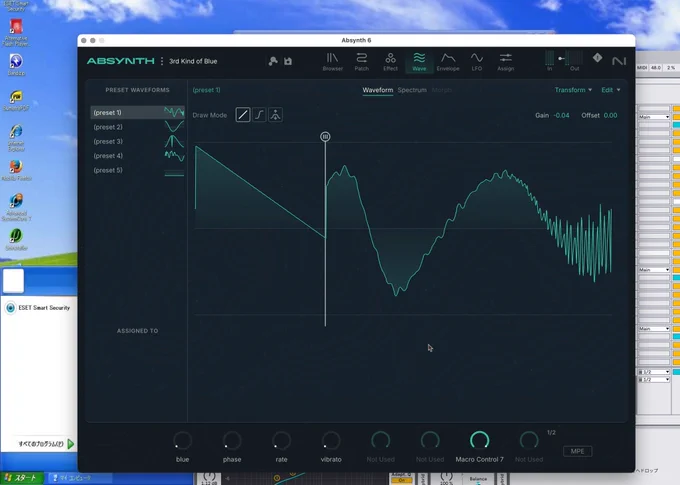Image resolution: width=680 pixels, height=485 pixels.
Task: Open the Assign page
Action: (506, 62)
